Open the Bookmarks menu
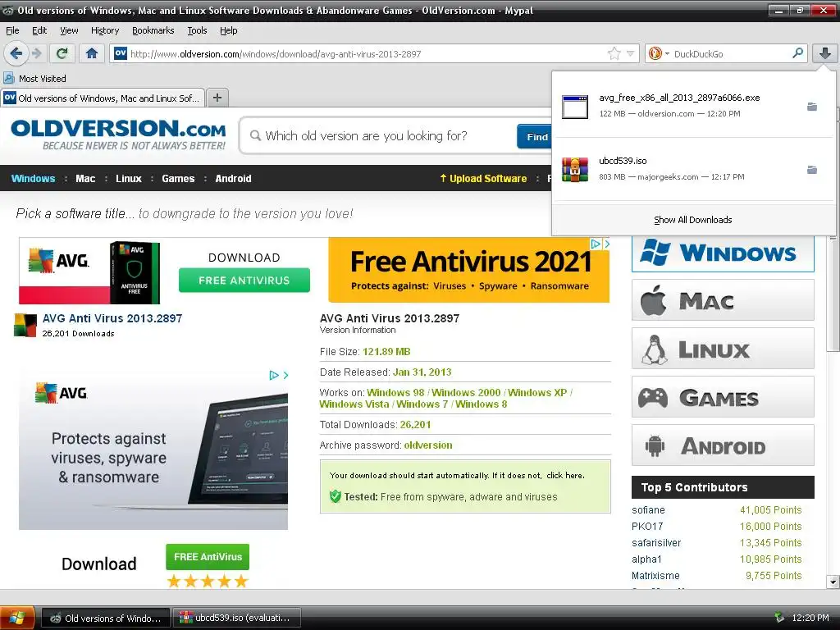840x630 pixels. tap(153, 30)
